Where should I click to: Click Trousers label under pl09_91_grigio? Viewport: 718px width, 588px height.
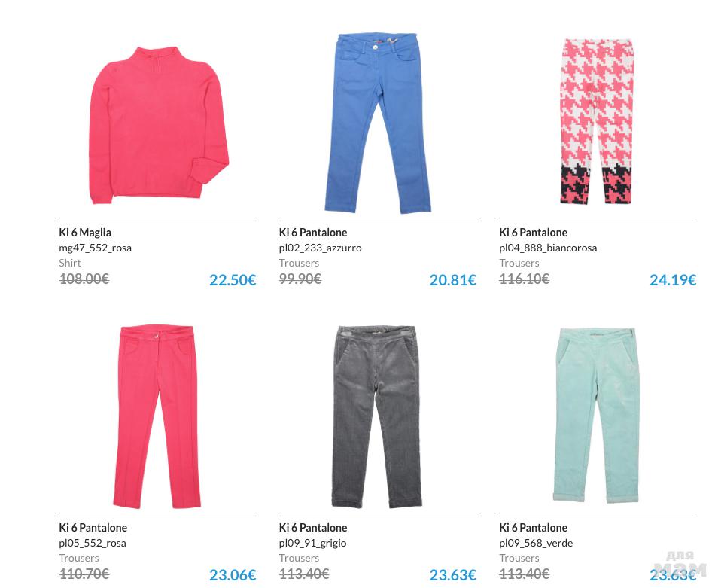tap(299, 558)
